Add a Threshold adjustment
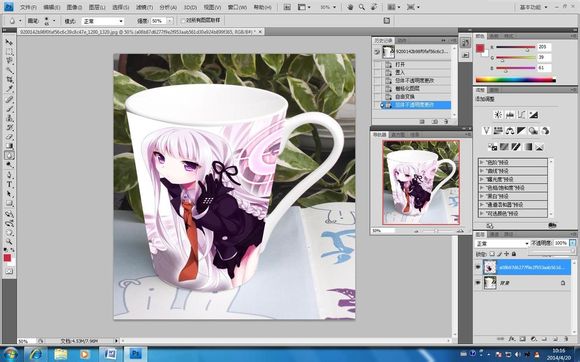This screenshot has height=362, width=580. (x=516, y=147)
